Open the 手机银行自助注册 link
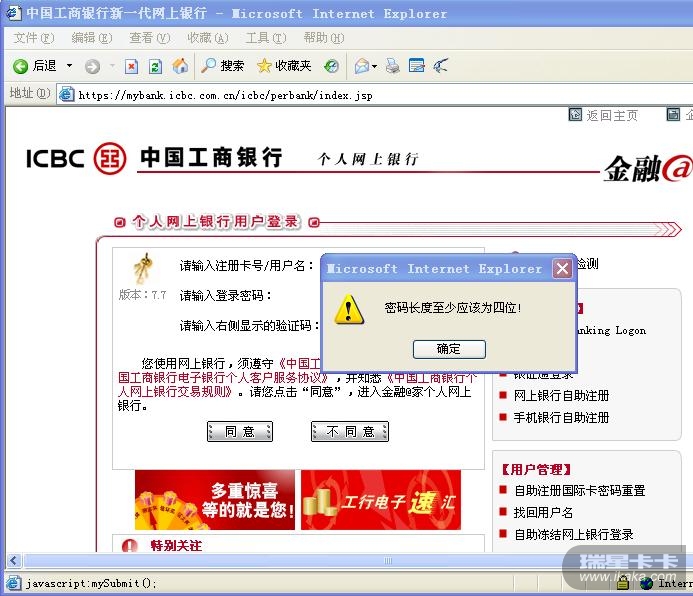693x596 pixels. [561, 418]
